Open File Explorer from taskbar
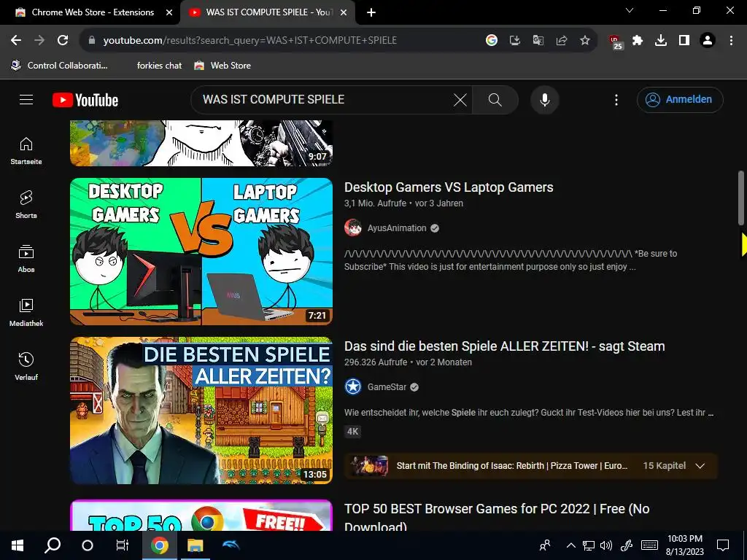The height and width of the screenshot is (560, 747). 195,545
